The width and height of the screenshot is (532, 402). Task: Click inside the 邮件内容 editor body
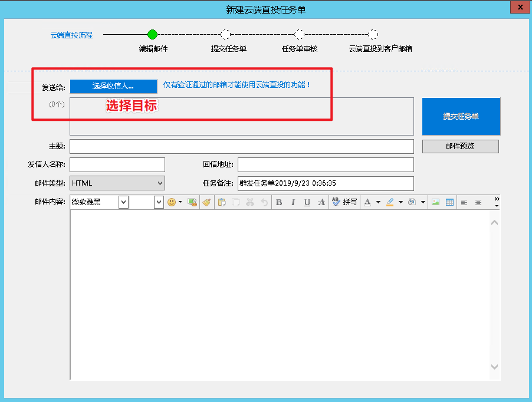(280, 295)
